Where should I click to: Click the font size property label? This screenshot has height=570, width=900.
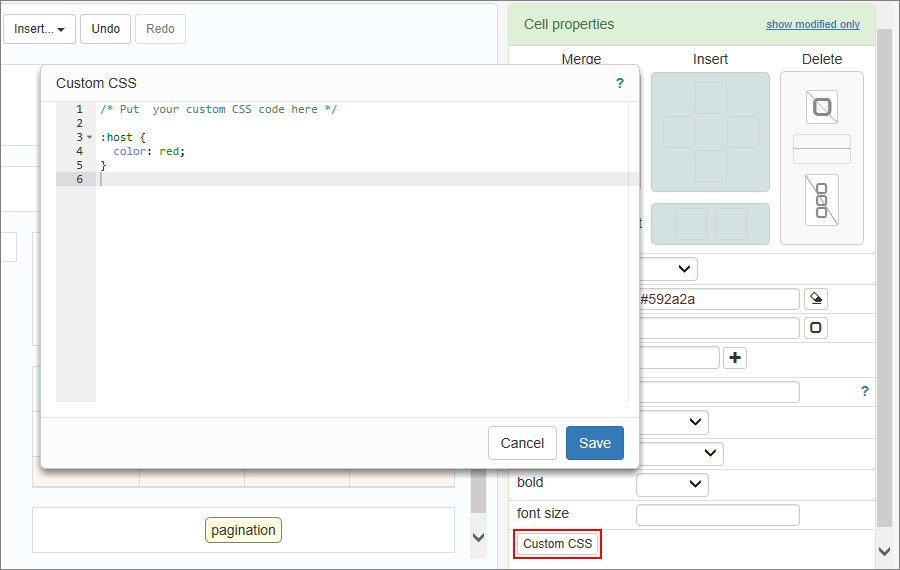point(543,513)
